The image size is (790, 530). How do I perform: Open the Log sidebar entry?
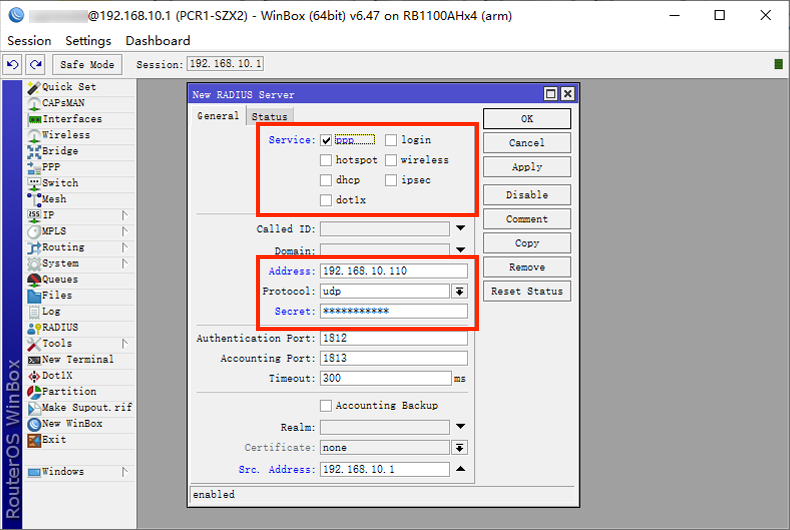(81, 311)
